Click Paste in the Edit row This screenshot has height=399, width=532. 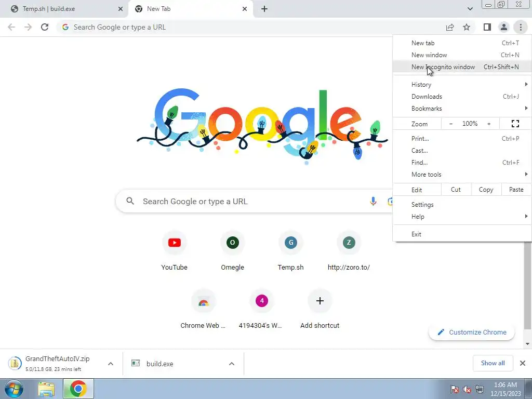click(x=516, y=190)
